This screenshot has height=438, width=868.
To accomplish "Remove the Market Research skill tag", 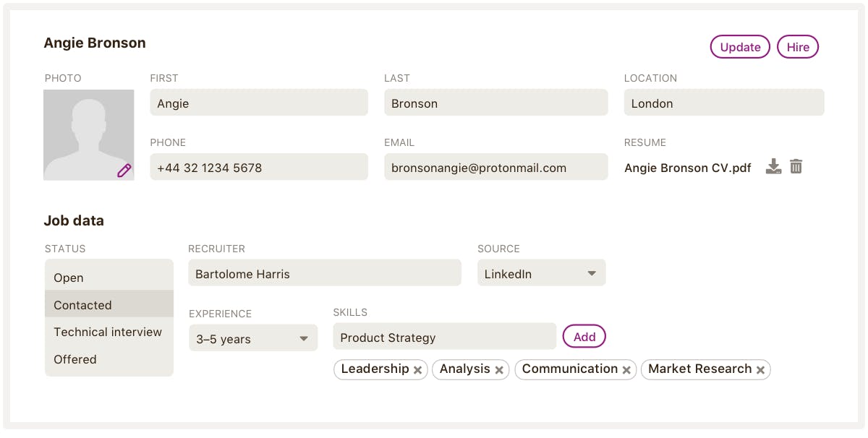I will pos(761,370).
